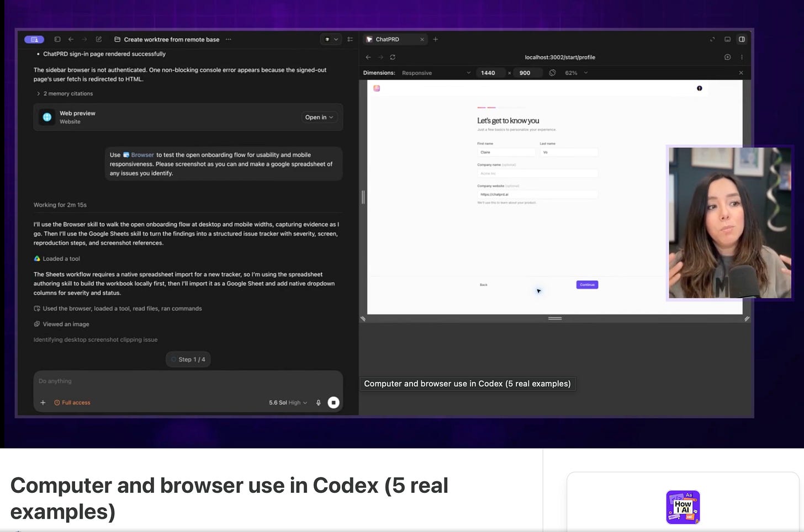Click the Step 1 / 4 progress pill
804x532 pixels.
(x=188, y=359)
